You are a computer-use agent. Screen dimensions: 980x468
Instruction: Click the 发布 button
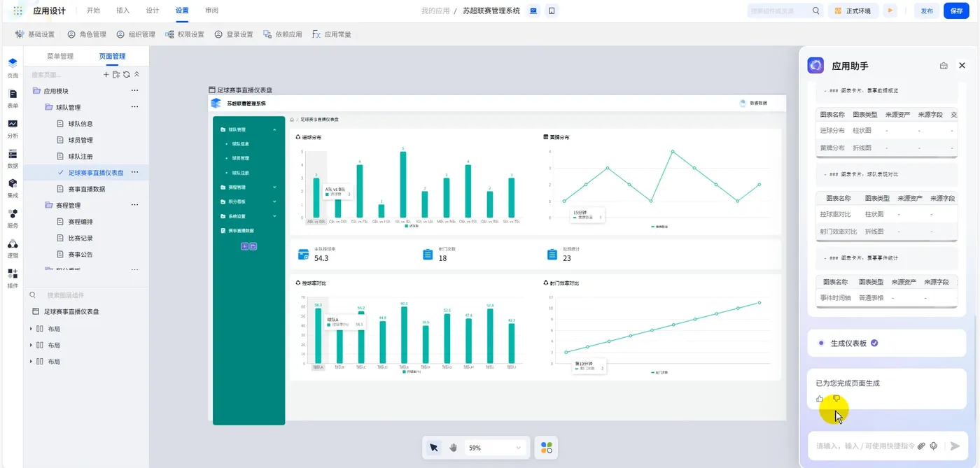[927, 11]
